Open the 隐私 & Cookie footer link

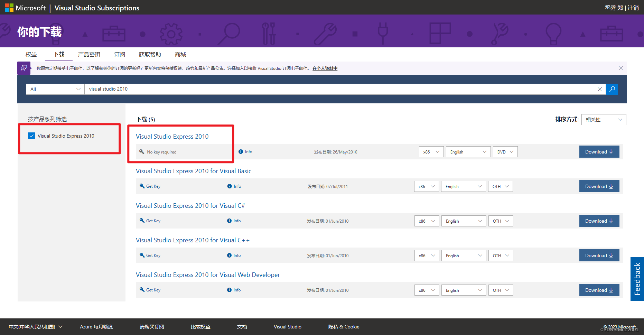344,327
